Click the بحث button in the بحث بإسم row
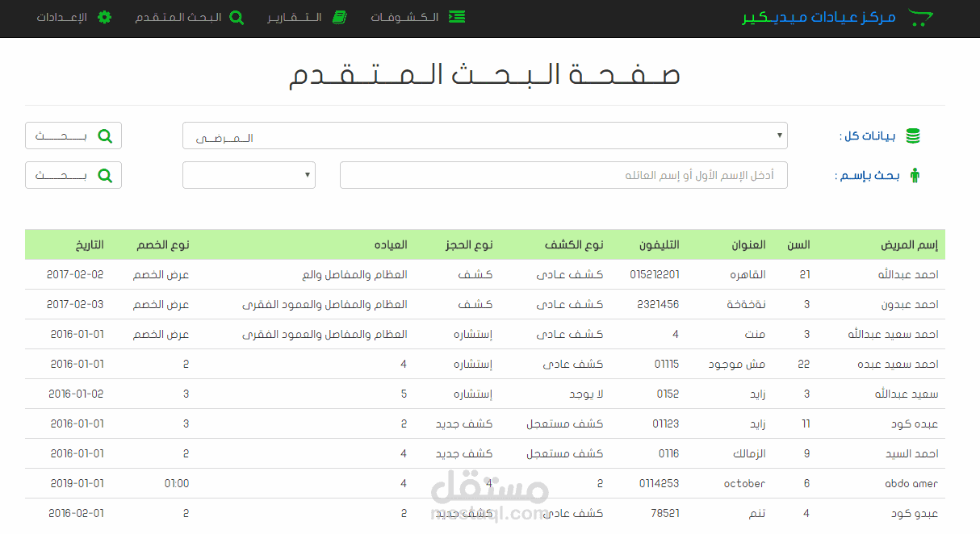This screenshot has width=980, height=534. click(73, 175)
